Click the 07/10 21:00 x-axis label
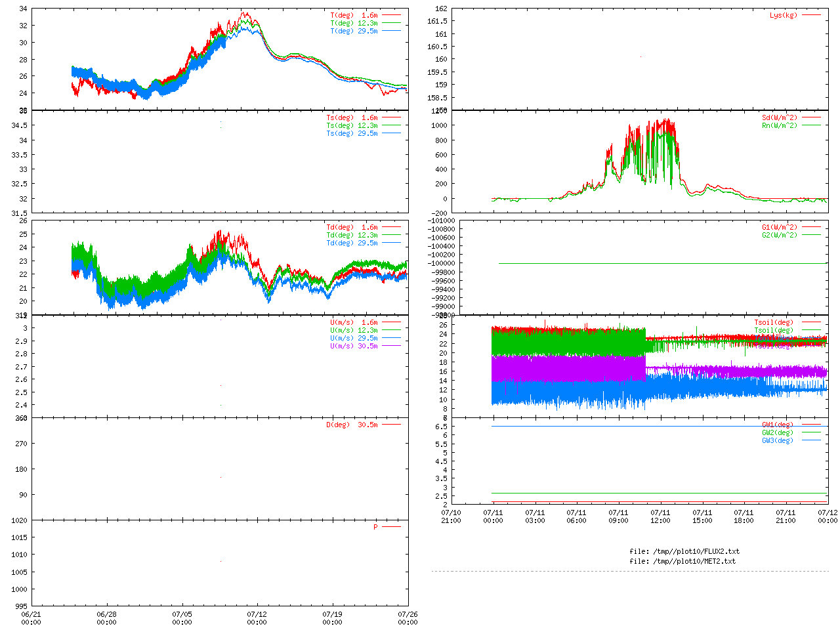 click(x=451, y=516)
